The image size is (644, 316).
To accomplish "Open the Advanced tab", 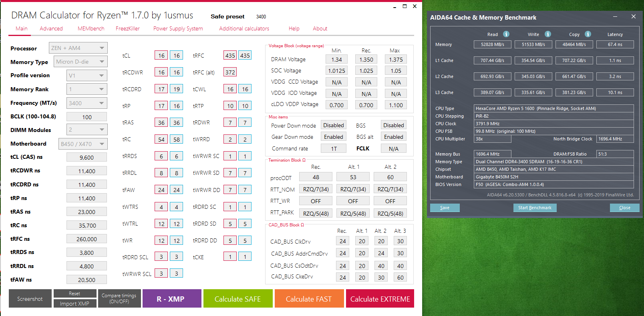I will (x=51, y=29).
